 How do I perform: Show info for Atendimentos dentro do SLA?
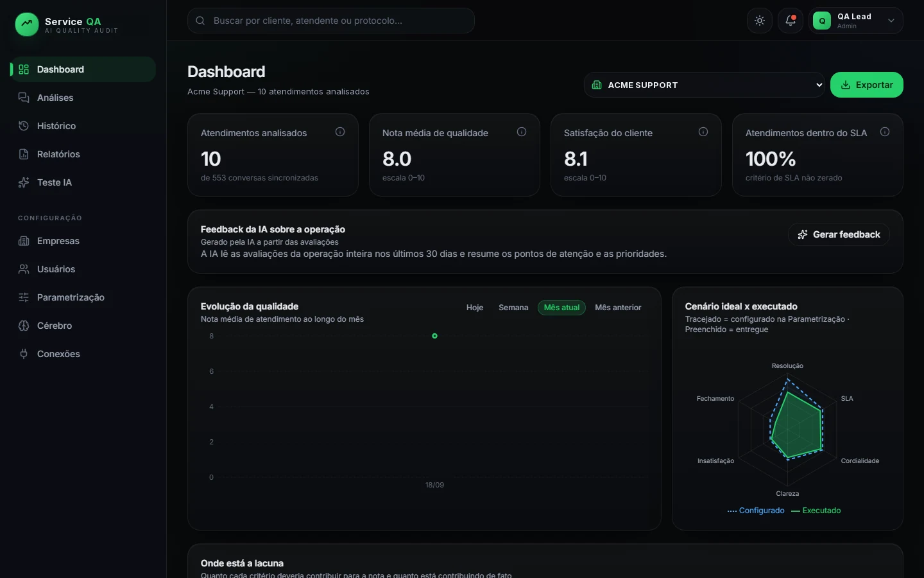click(x=885, y=132)
